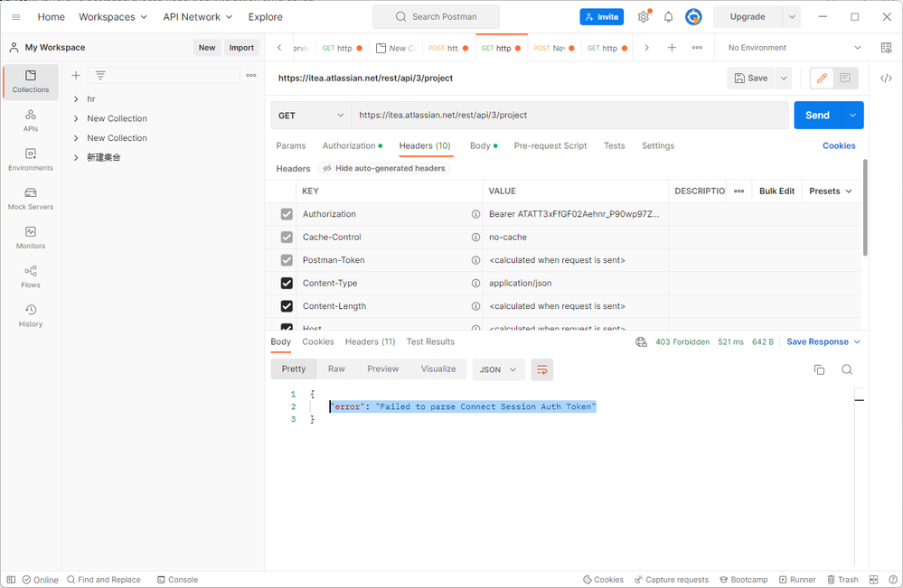Open the Monitors sidebar panel
The image size is (903, 588).
(31, 238)
